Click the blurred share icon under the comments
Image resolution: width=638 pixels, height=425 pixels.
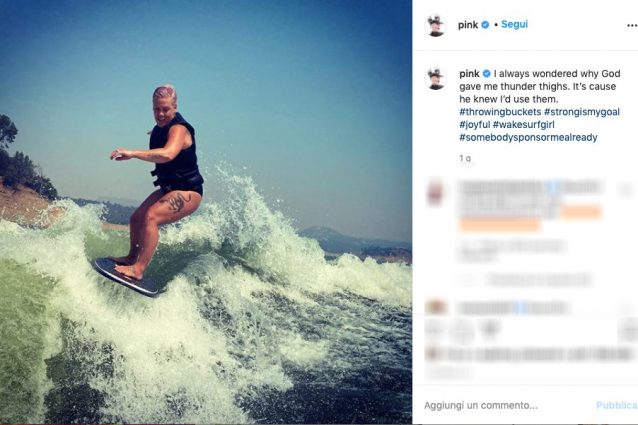tap(489, 330)
